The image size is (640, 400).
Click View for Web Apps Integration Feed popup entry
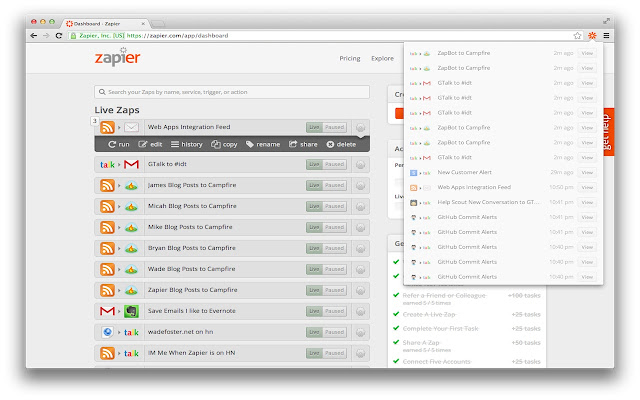[587, 188]
